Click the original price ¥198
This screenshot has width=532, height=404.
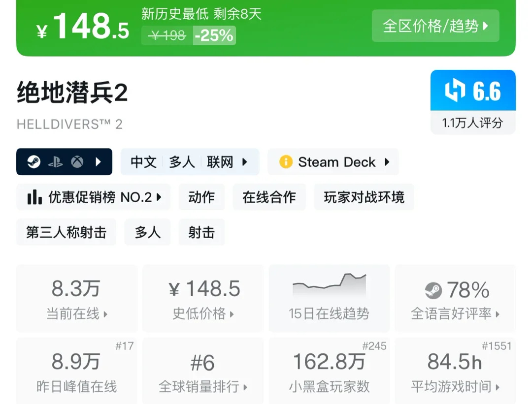coord(167,35)
